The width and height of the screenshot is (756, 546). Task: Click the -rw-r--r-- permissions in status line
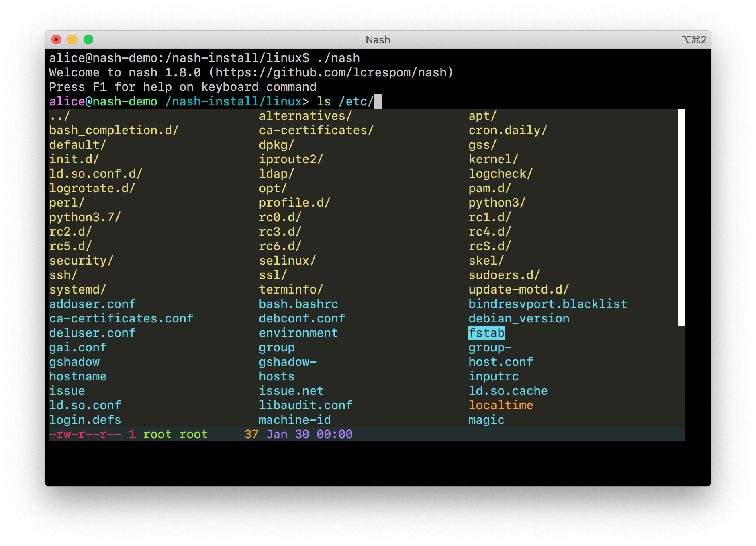click(85, 434)
